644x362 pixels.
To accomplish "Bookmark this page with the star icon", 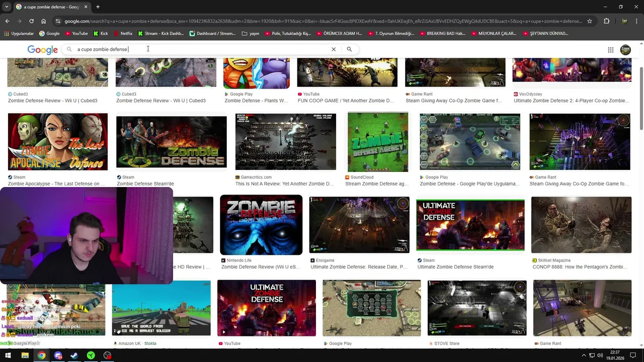I will pos(590,21).
